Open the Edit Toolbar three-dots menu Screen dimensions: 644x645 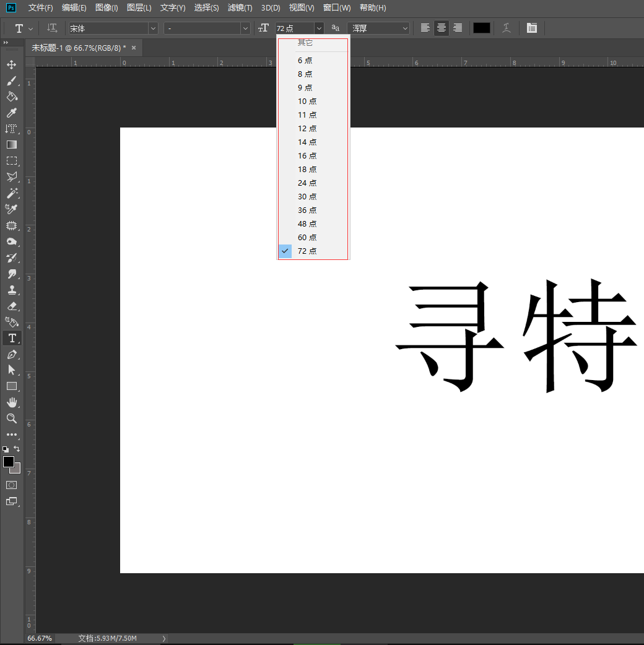point(12,435)
